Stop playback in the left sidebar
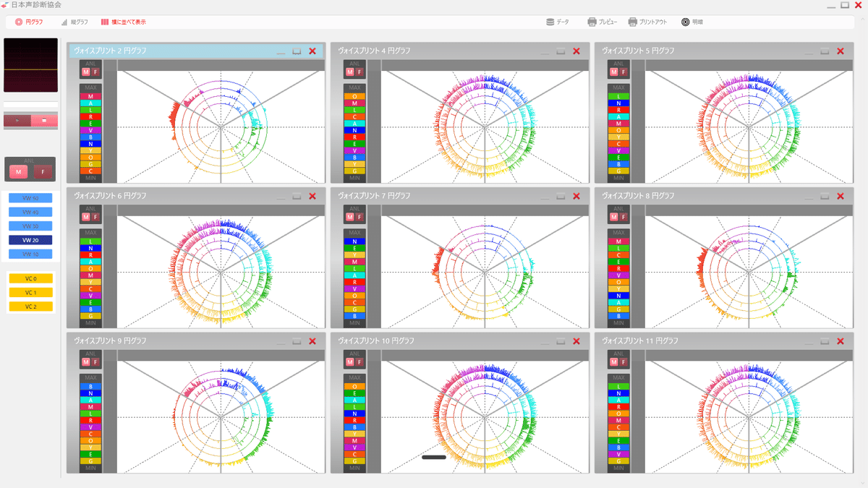This screenshot has height=488, width=868. click(44, 121)
